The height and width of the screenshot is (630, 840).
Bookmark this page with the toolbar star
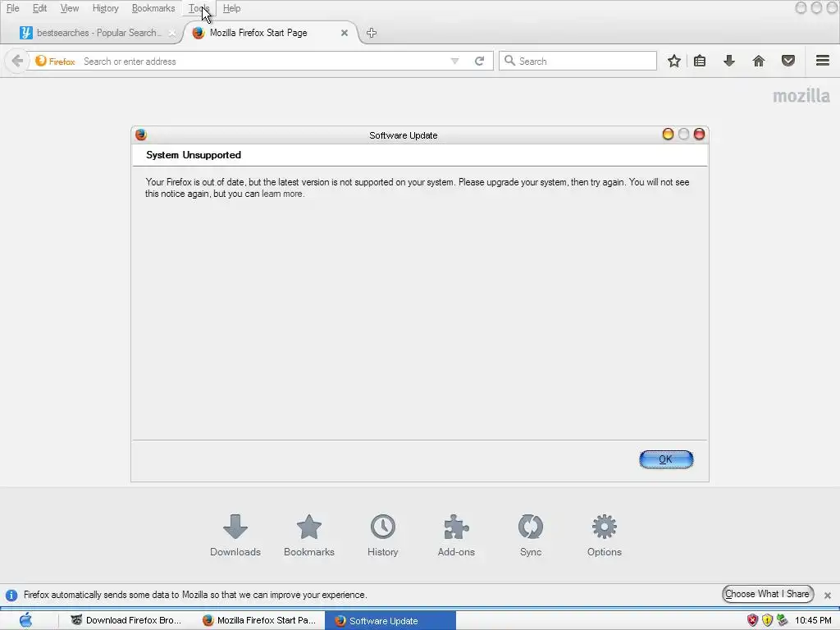[674, 61]
